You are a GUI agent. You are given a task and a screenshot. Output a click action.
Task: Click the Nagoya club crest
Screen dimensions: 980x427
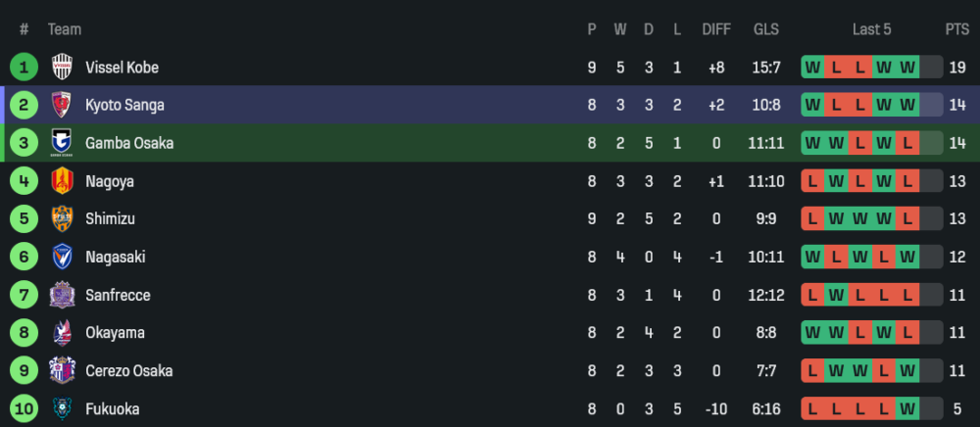[x=62, y=181]
